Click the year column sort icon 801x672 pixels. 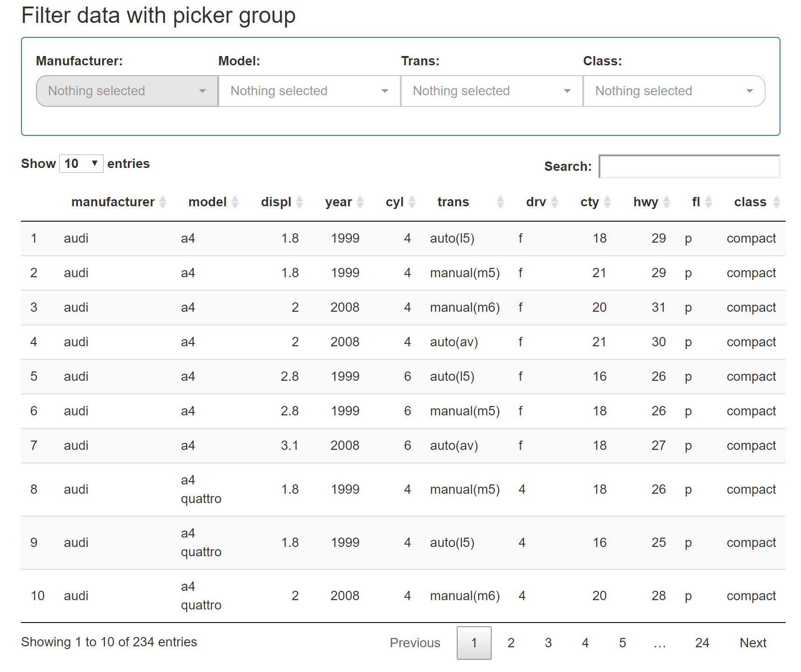(x=360, y=202)
